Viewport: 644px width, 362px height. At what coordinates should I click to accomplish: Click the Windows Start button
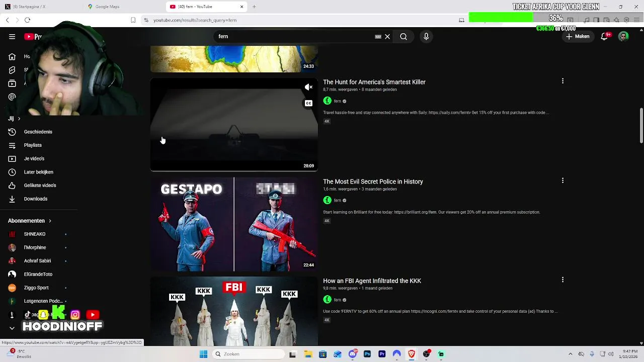pyautogui.click(x=203, y=354)
